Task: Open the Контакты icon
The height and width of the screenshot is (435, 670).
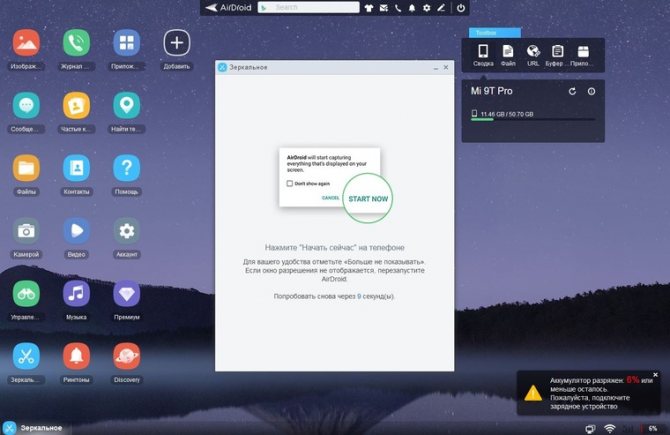Action: [76, 168]
